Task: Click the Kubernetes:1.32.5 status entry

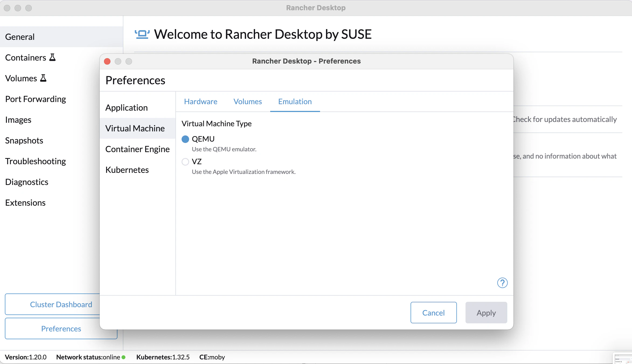Action: coord(163,357)
